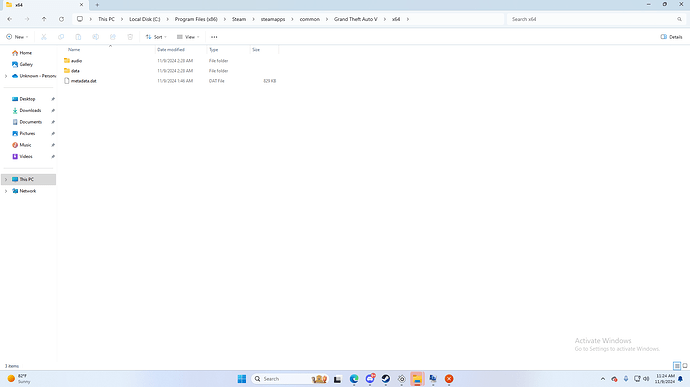Open Videos quick access folder
690x387 pixels.
tap(26, 156)
